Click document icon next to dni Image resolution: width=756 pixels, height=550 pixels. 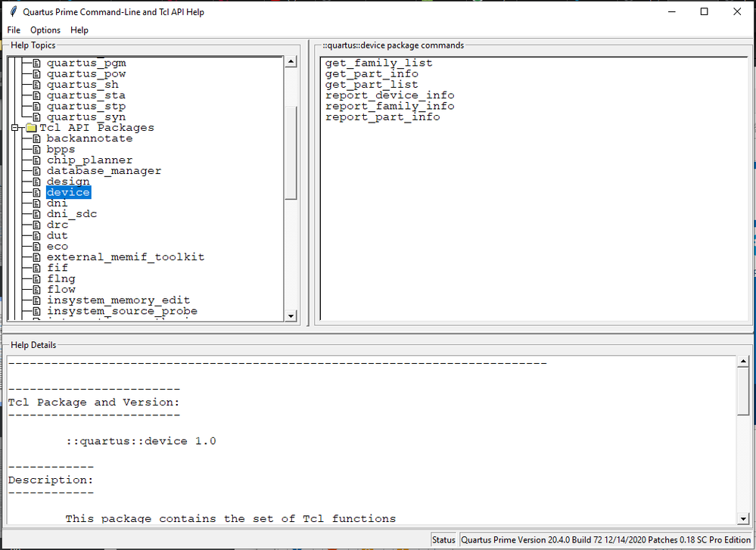tap(36, 203)
